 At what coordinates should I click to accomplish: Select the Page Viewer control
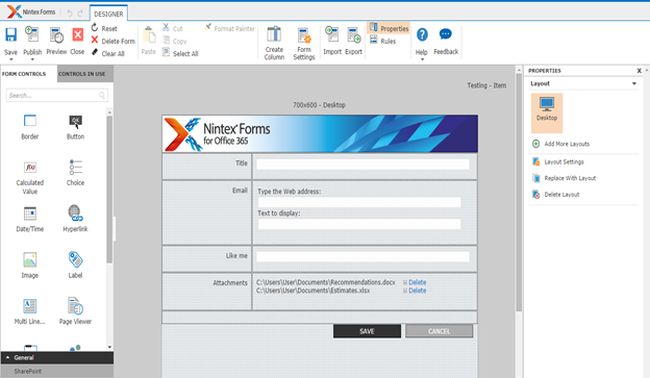click(x=75, y=311)
